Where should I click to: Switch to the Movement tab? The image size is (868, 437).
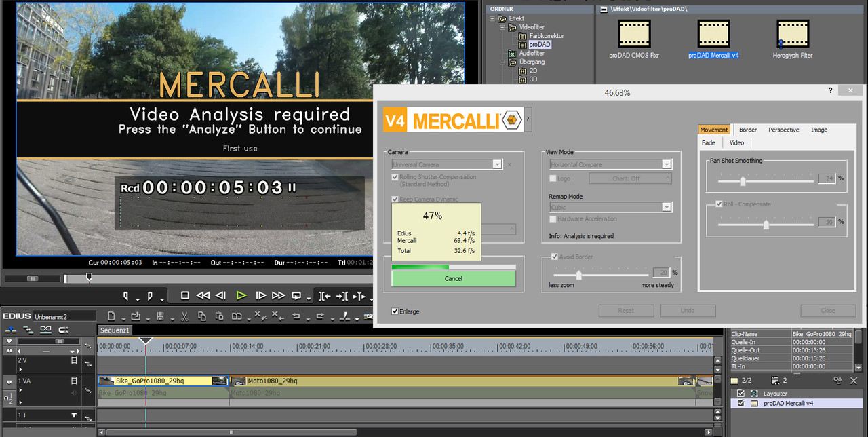click(714, 130)
